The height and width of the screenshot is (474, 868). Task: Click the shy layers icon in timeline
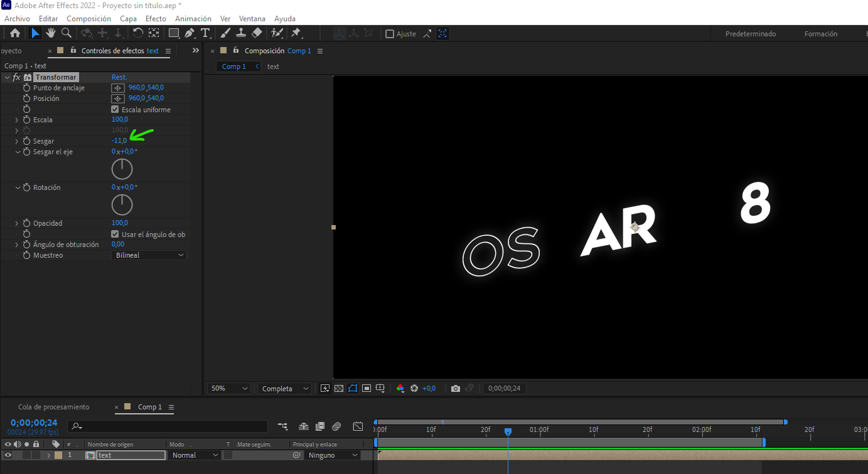(304, 426)
